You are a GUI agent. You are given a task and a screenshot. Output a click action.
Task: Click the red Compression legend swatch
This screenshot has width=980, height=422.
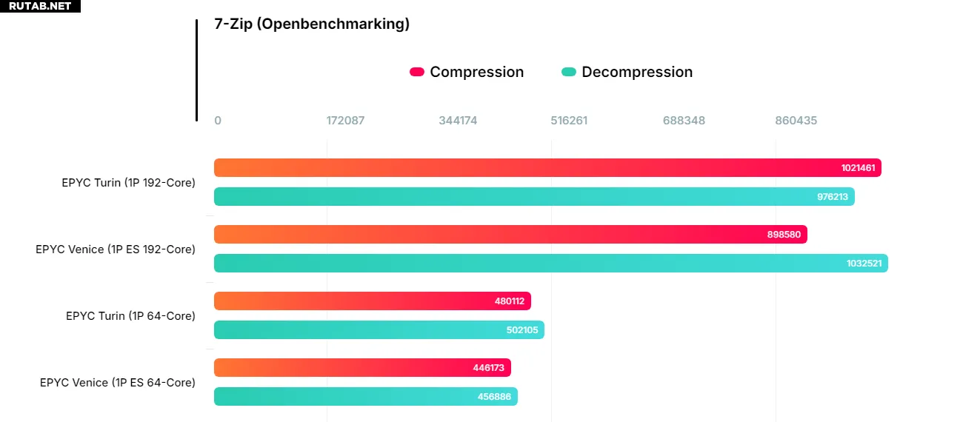click(417, 72)
